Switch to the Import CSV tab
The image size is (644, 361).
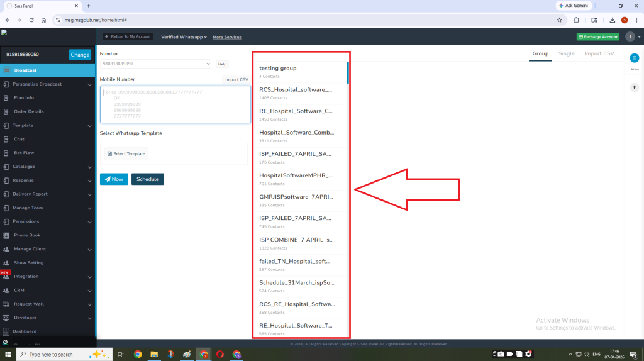pyautogui.click(x=599, y=54)
